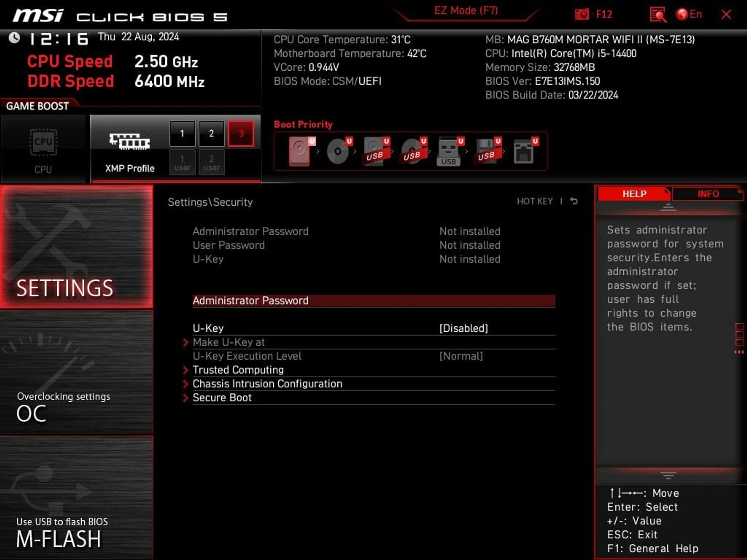
Task: Expand Make U-Key at submenu
Action: point(374,342)
